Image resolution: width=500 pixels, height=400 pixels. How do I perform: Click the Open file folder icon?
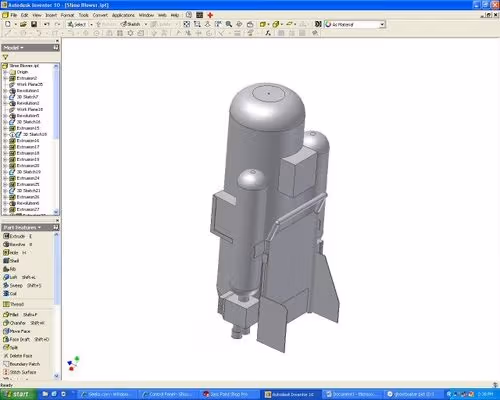click(x=23, y=24)
